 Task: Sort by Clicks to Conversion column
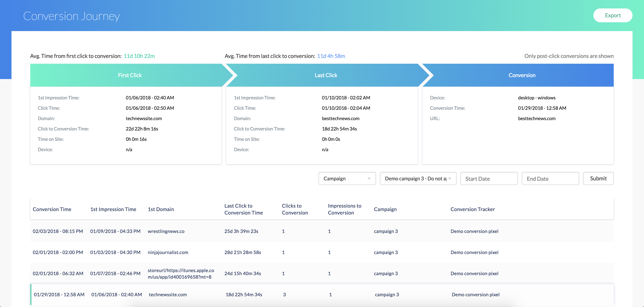pos(295,209)
